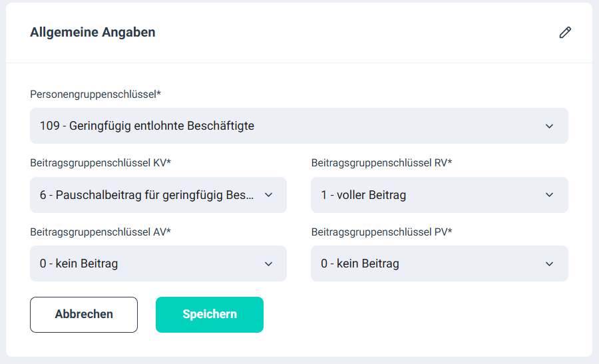Click the chevron arrow in RV field

click(x=549, y=195)
